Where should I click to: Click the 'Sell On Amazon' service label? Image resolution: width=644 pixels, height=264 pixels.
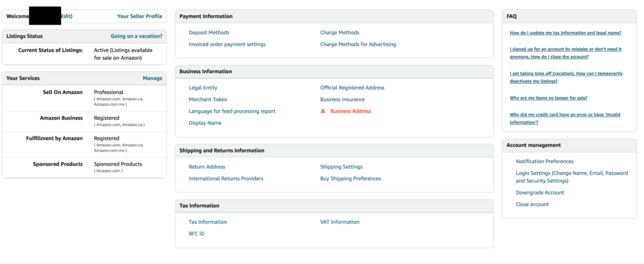[x=62, y=92]
